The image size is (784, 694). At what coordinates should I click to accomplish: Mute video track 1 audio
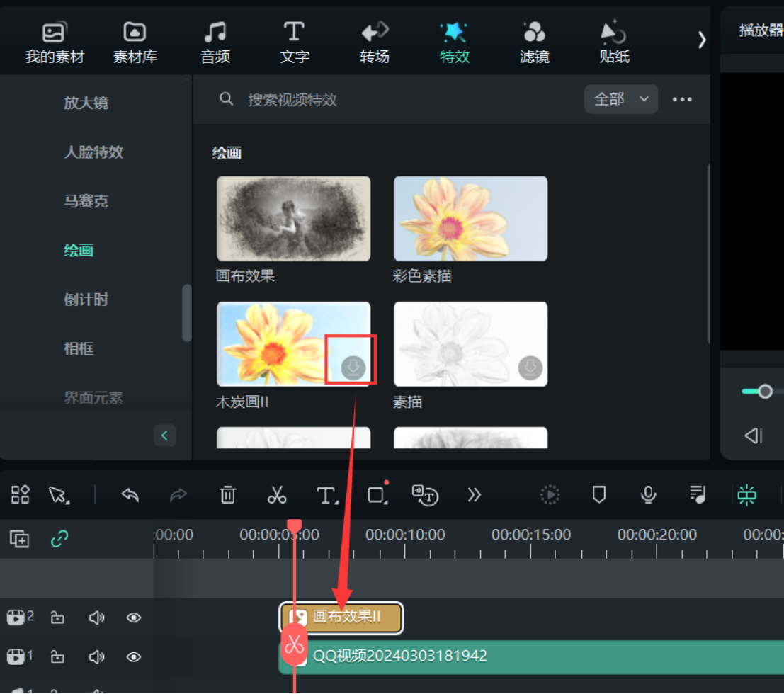(96, 656)
